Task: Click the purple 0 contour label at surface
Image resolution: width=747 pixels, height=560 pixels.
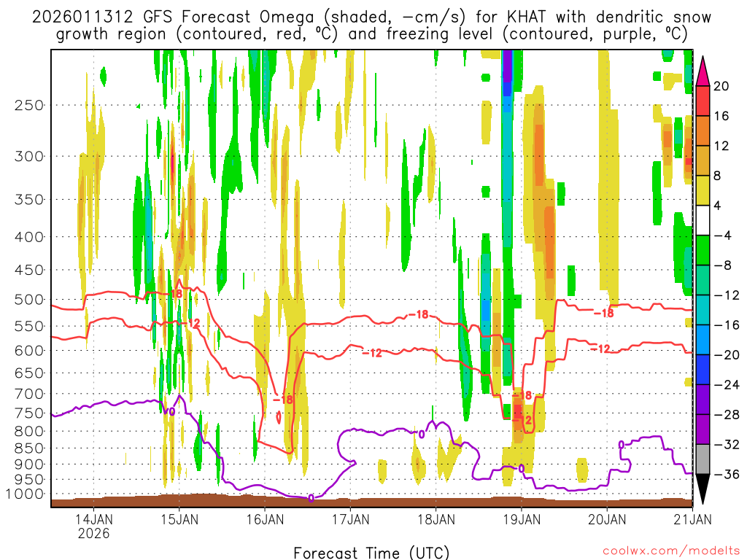Action: pos(311,498)
